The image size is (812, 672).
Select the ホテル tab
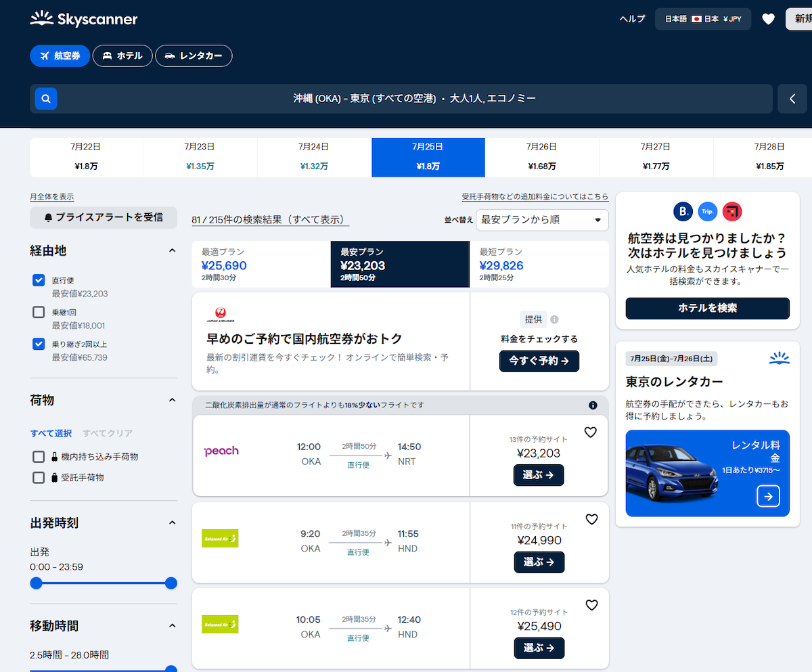pos(122,56)
